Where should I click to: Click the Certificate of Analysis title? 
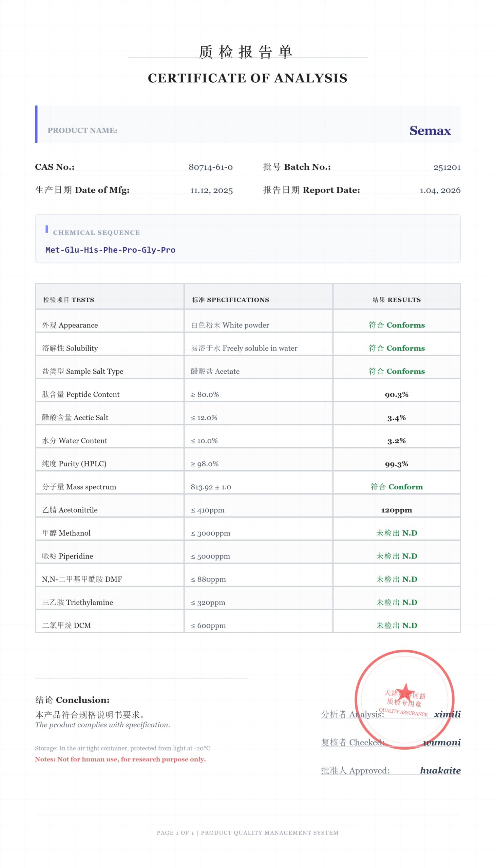click(x=248, y=78)
